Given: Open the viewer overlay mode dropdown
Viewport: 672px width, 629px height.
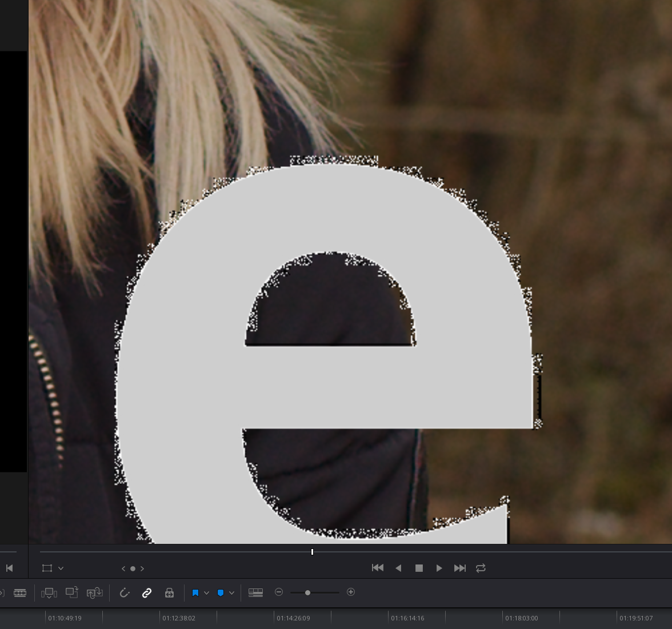Looking at the screenshot, I should 61,568.
